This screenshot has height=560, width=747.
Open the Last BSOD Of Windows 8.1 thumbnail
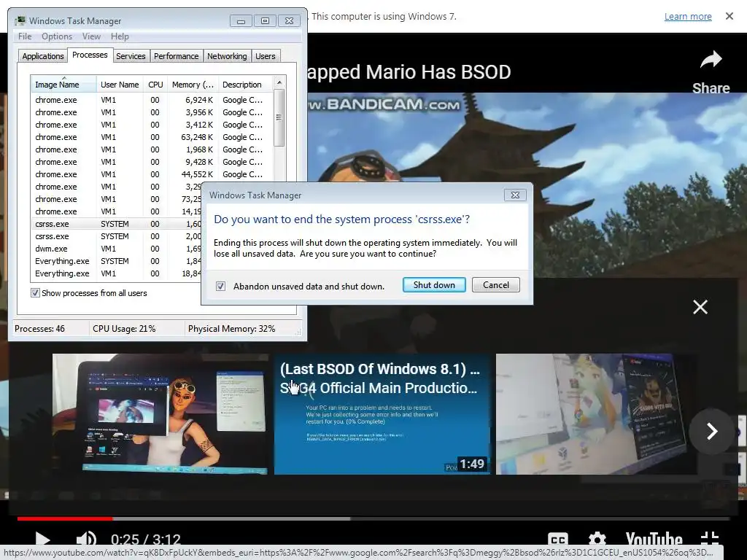coord(382,414)
